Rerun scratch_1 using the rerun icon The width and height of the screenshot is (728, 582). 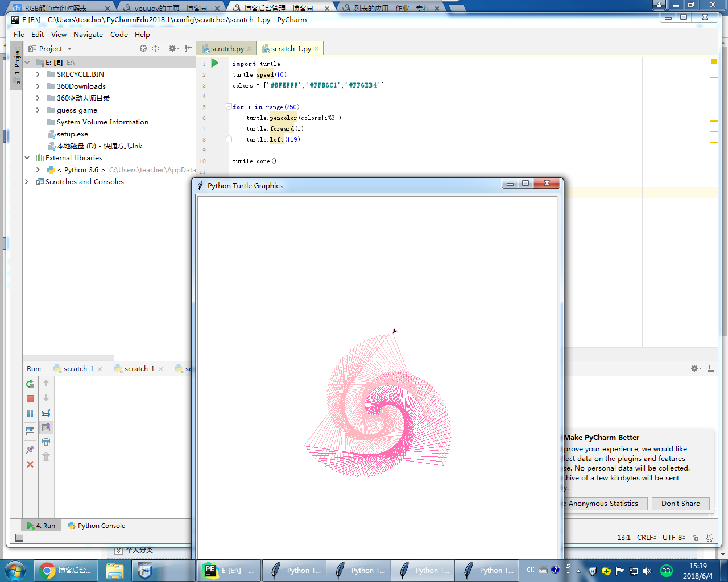30,384
